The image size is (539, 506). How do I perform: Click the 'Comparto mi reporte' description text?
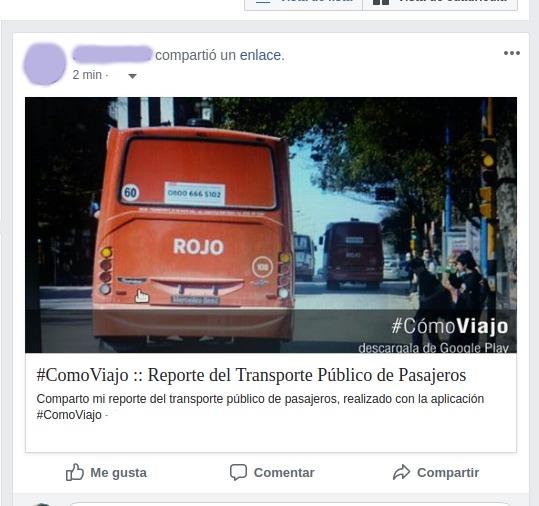tap(260, 407)
